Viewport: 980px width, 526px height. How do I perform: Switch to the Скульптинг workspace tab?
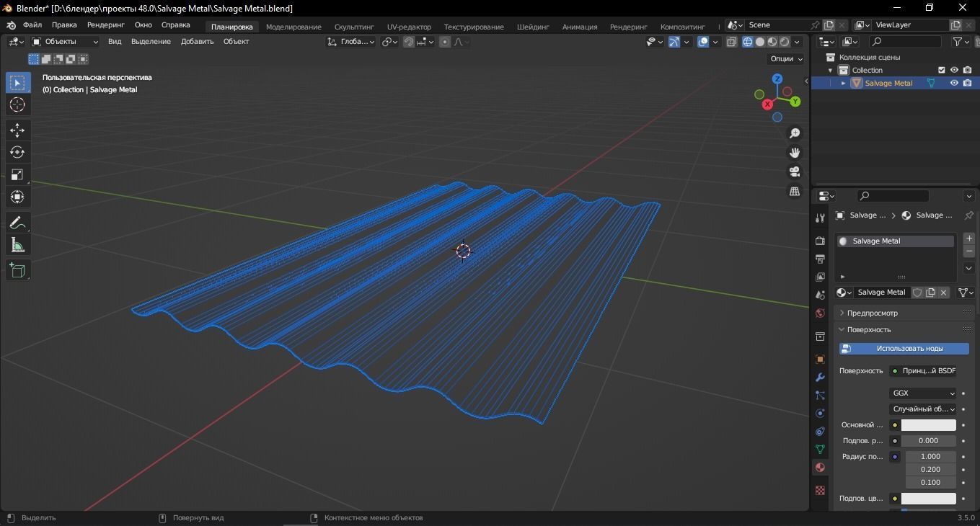tap(354, 27)
